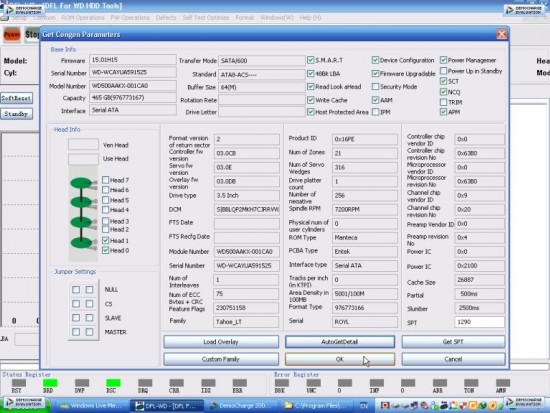
Task: Open the Format menu
Action: point(244,18)
